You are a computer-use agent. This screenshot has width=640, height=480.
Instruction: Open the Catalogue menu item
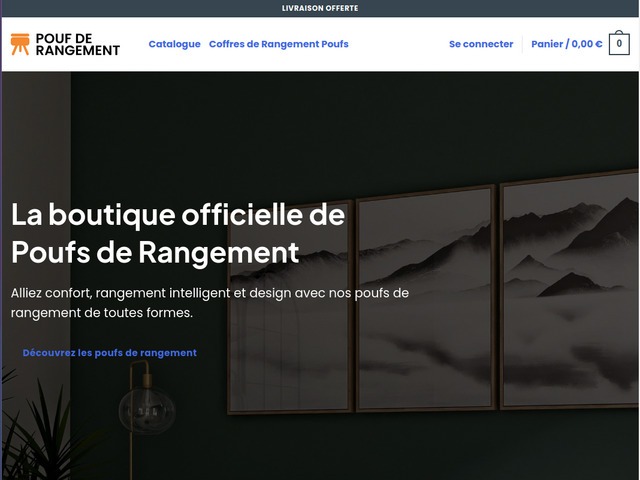pyautogui.click(x=174, y=44)
